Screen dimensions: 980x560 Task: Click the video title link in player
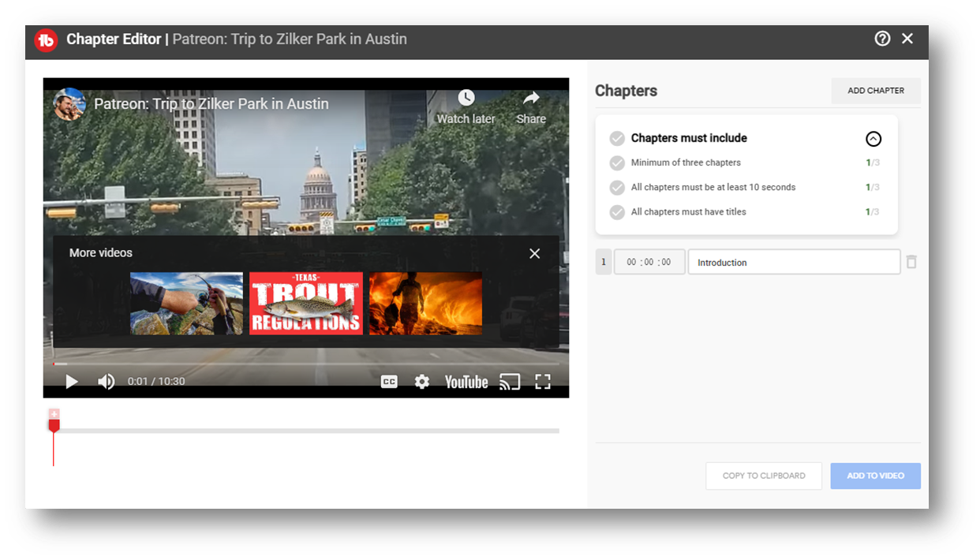click(211, 104)
